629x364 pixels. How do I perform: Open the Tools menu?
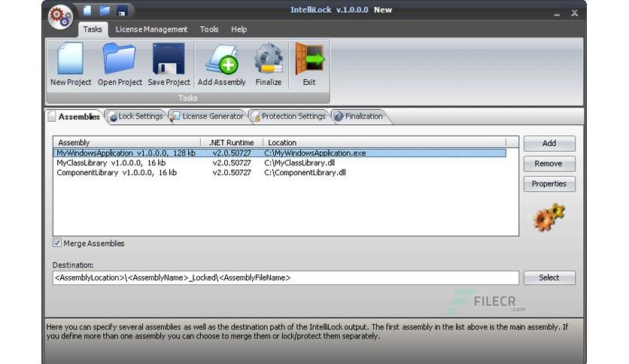click(209, 29)
